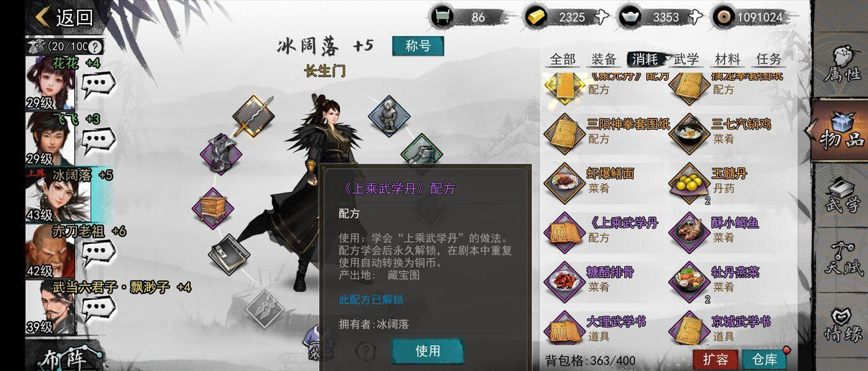Click the 扩容 bag expansion button

(715, 360)
